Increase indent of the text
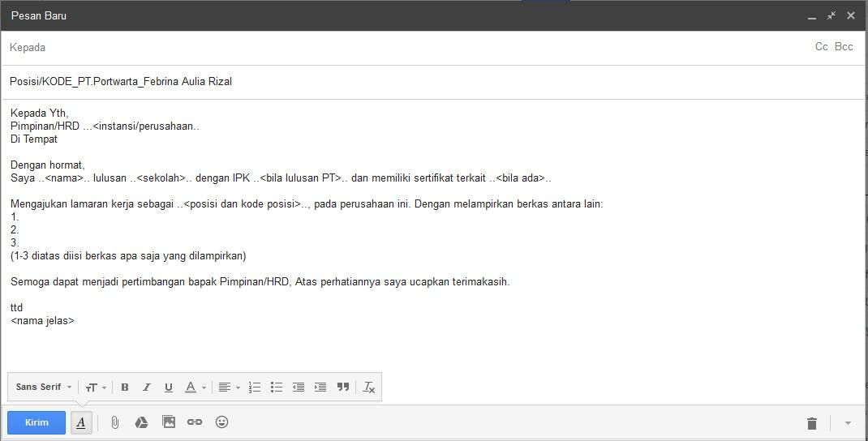Viewport: 868px width, 441px height. pos(320,387)
